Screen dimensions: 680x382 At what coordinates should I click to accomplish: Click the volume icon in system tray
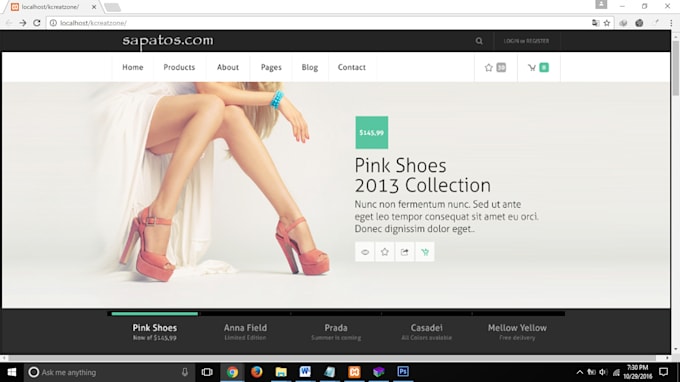coord(603,372)
